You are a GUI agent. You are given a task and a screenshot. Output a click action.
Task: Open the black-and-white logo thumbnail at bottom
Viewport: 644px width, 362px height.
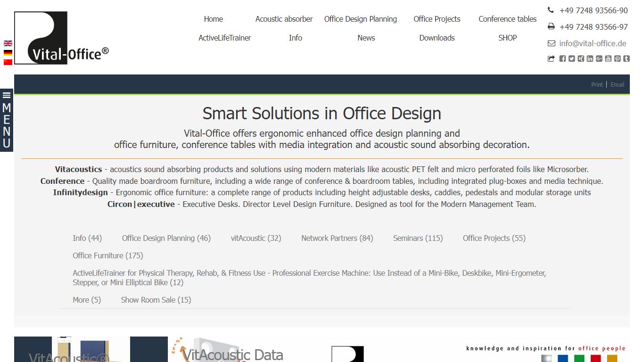[x=347, y=354]
